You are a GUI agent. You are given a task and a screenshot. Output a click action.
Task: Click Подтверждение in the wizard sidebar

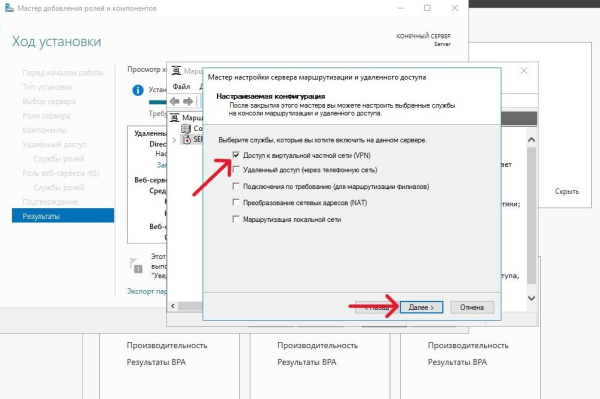point(50,202)
